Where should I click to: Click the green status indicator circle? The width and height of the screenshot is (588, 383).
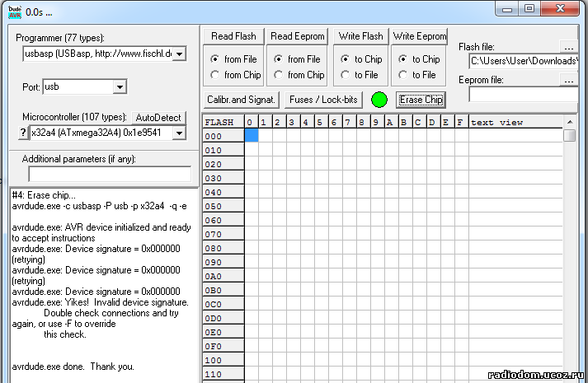pos(379,100)
